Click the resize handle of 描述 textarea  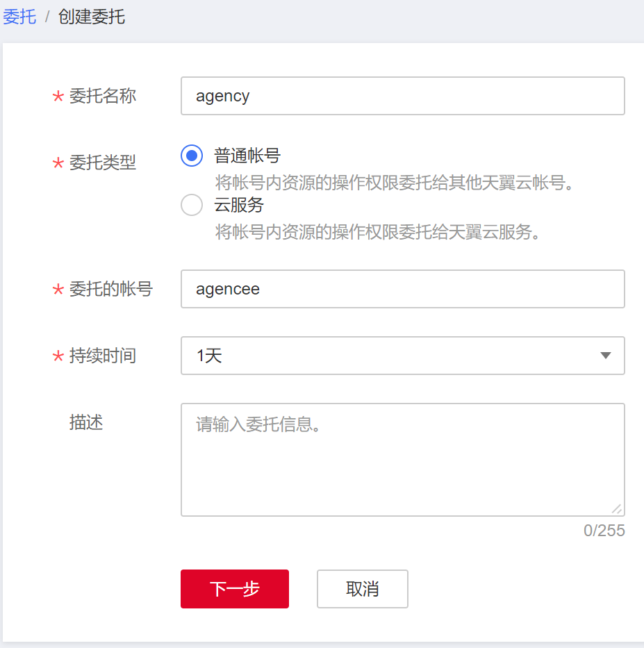coord(617,509)
